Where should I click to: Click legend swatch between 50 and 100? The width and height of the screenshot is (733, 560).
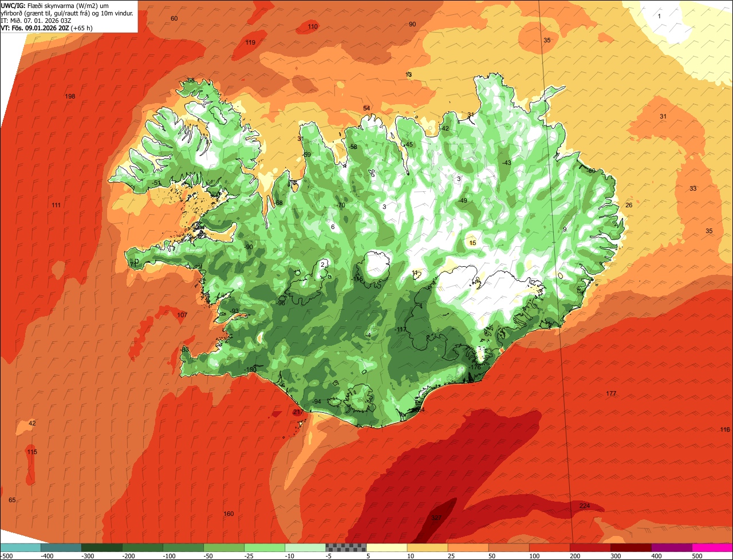click(x=509, y=547)
